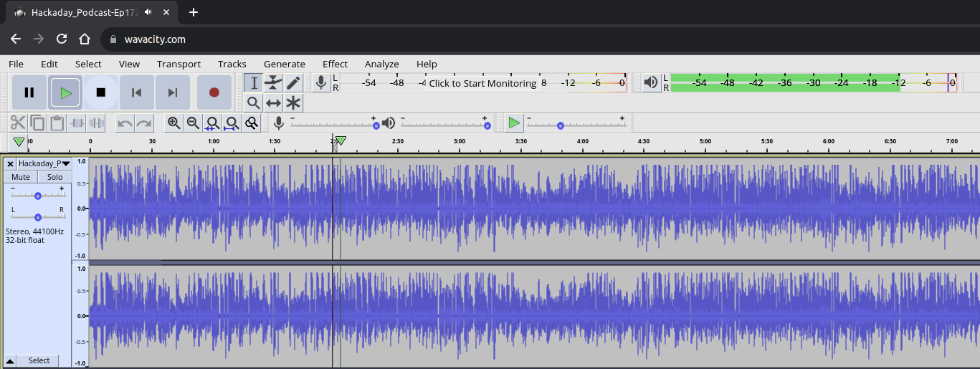Click the Record button
The width and height of the screenshot is (980, 369).
[214, 92]
